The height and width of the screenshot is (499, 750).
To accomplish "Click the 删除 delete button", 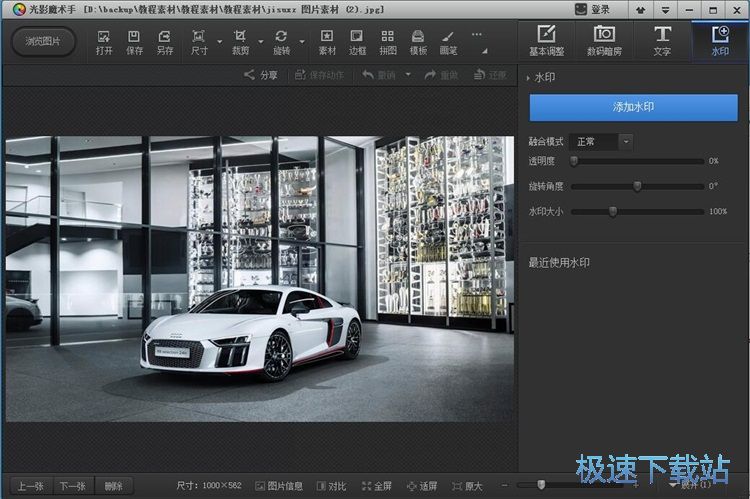I will coord(114,487).
